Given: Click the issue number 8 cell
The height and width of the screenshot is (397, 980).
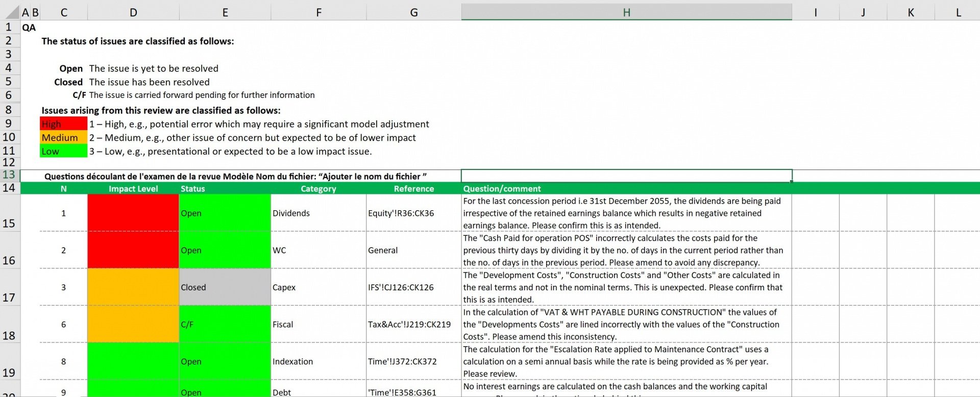Looking at the screenshot, I should pos(64,361).
